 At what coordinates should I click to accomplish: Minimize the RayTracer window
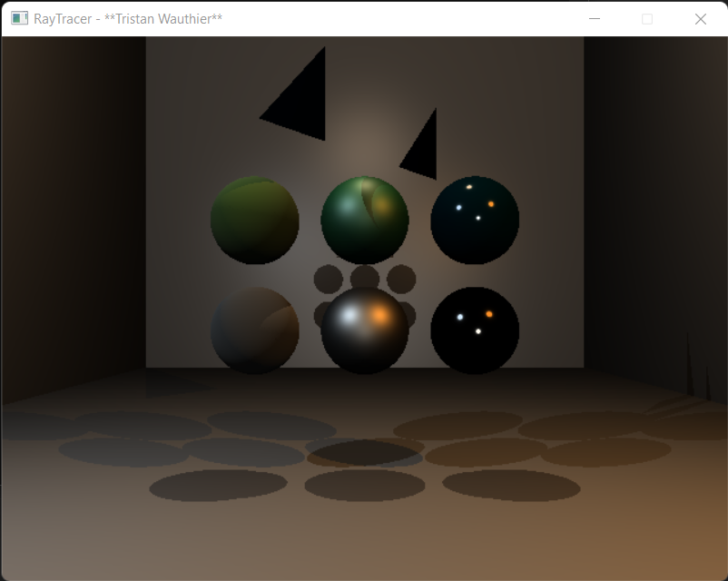[x=595, y=18]
